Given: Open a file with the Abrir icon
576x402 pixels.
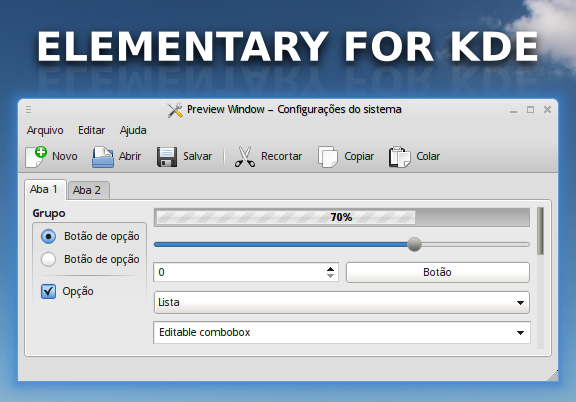Looking at the screenshot, I should click(x=102, y=157).
